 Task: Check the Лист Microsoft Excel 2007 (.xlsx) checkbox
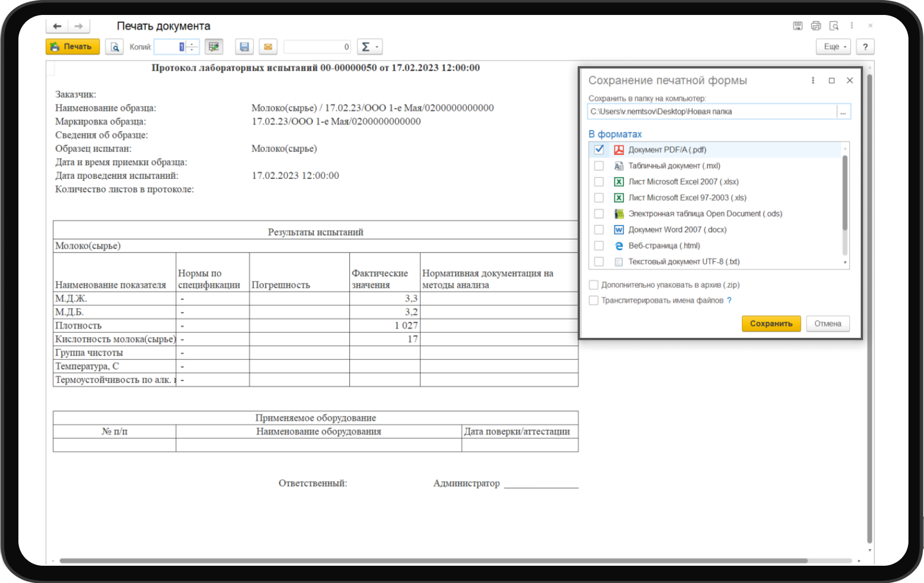pos(599,182)
